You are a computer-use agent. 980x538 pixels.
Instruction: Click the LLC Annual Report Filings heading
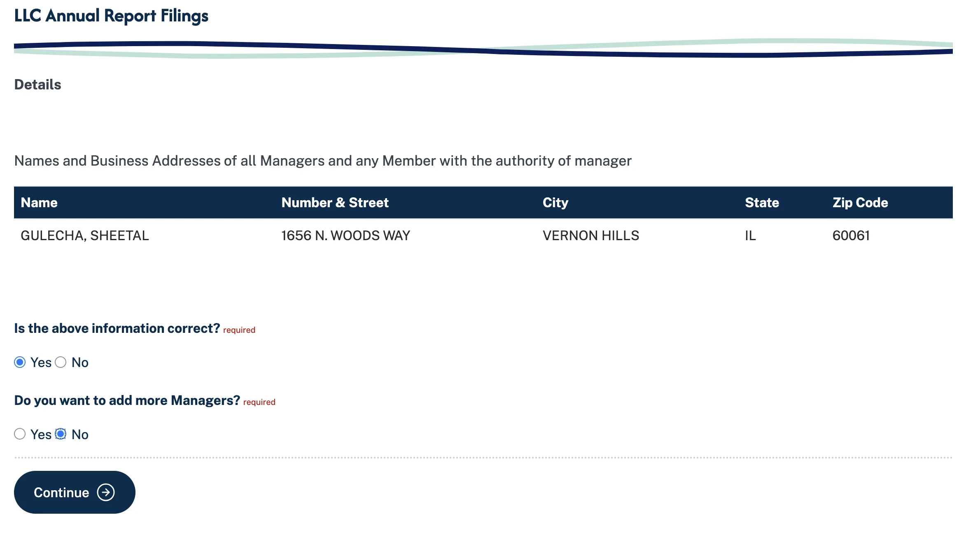(x=111, y=16)
